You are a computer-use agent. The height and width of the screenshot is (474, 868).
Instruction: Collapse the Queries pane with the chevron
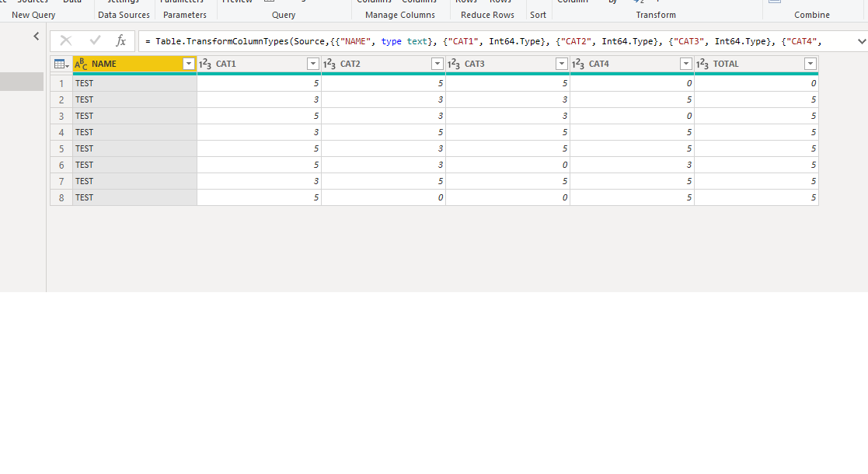coord(36,37)
